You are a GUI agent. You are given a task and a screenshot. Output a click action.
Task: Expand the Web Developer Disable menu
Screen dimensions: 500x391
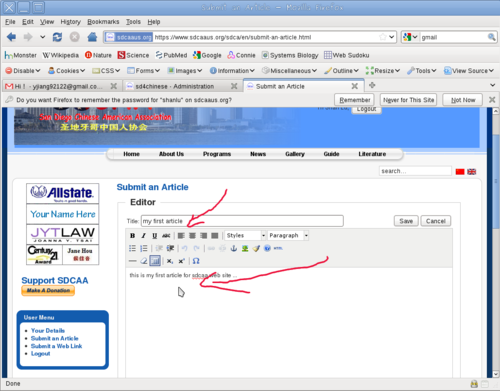[23, 71]
